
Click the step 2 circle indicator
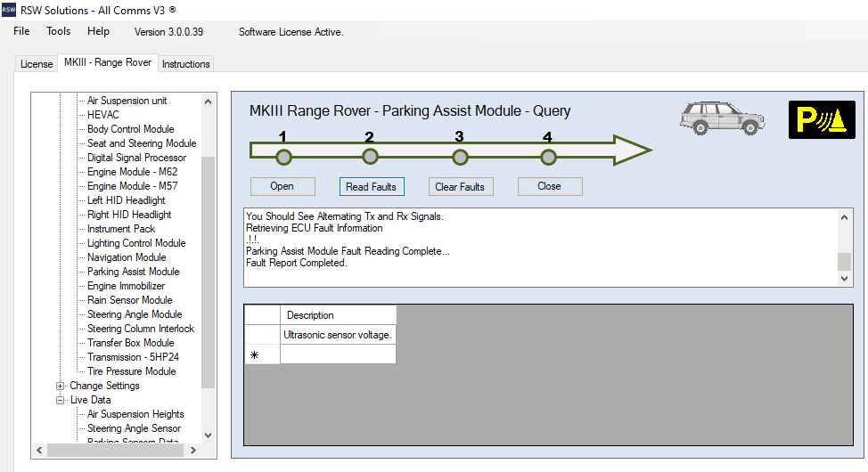(371, 157)
